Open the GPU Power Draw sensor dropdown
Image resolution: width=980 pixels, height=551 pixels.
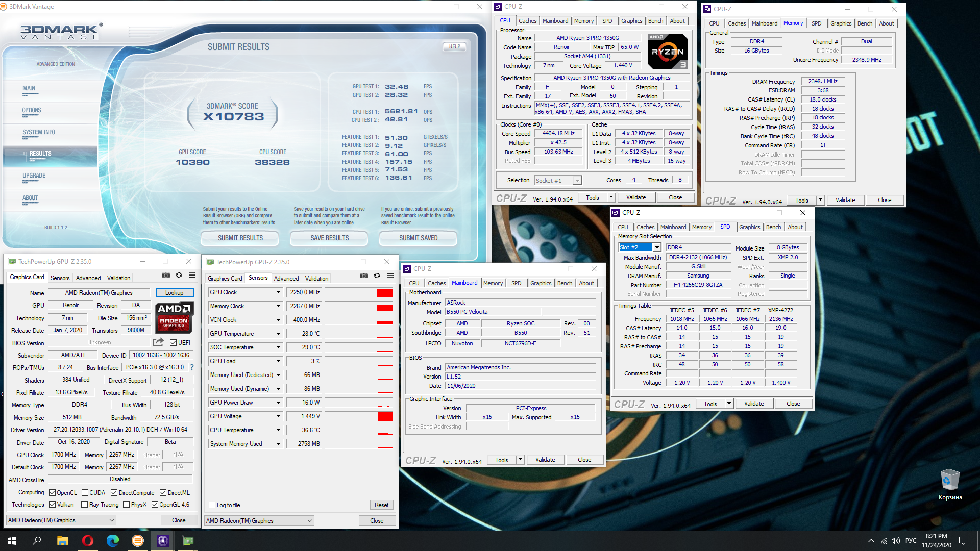point(278,403)
